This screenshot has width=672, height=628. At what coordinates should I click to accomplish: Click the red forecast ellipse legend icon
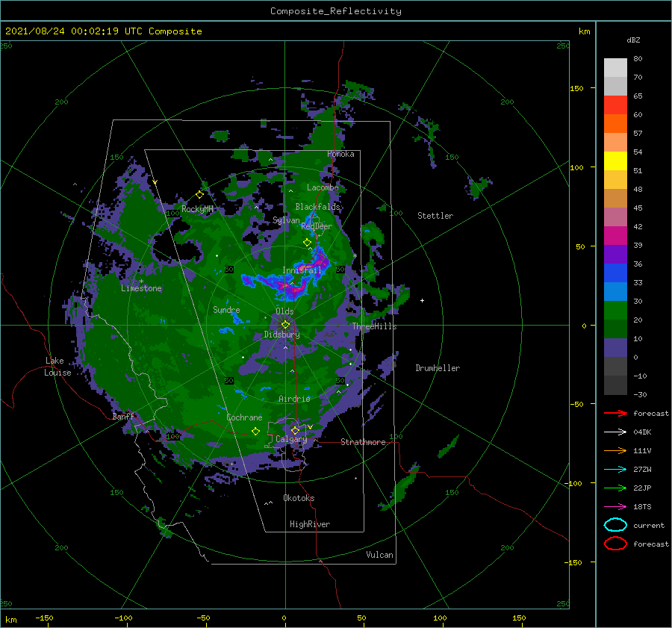click(615, 544)
